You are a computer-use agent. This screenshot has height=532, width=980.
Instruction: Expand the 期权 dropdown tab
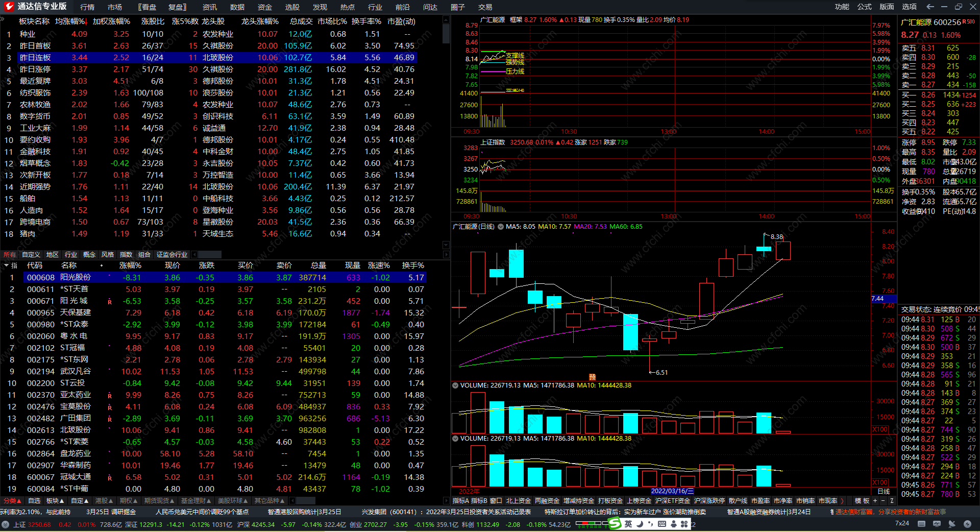129,501
